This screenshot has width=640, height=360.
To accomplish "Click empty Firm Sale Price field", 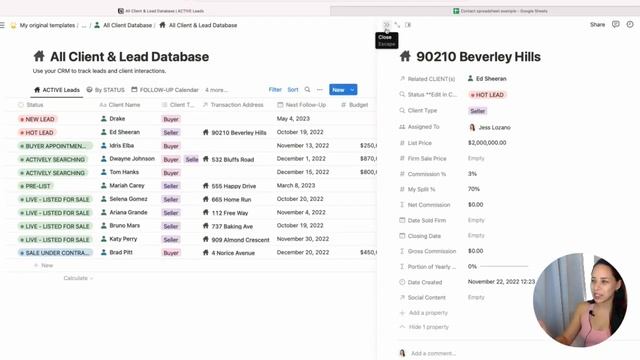I will (x=476, y=158).
